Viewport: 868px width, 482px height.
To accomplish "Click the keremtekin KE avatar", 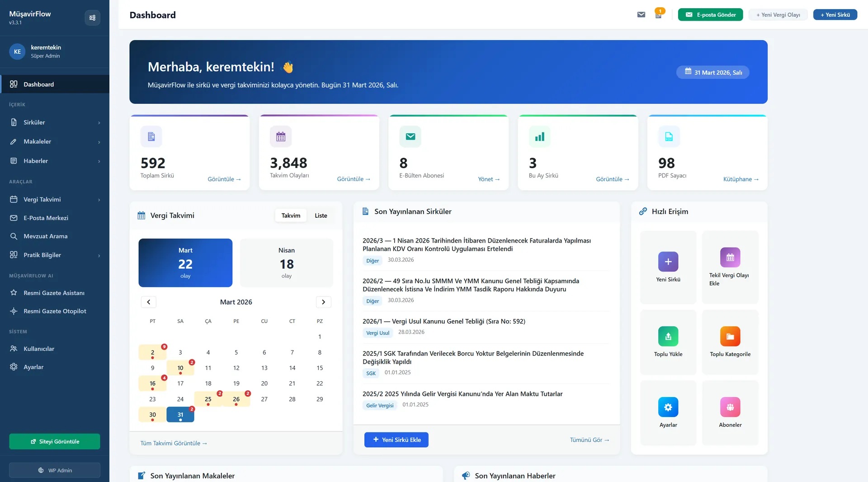I will (17, 51).
